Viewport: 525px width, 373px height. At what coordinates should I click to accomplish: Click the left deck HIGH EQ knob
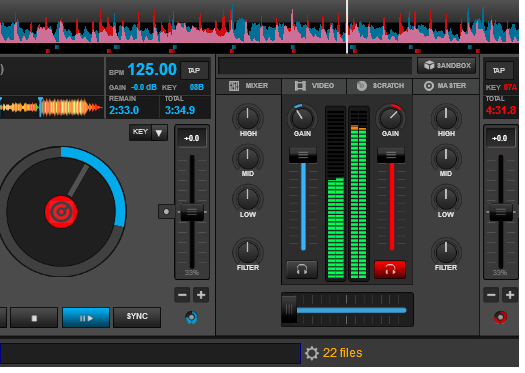point(248,118)
